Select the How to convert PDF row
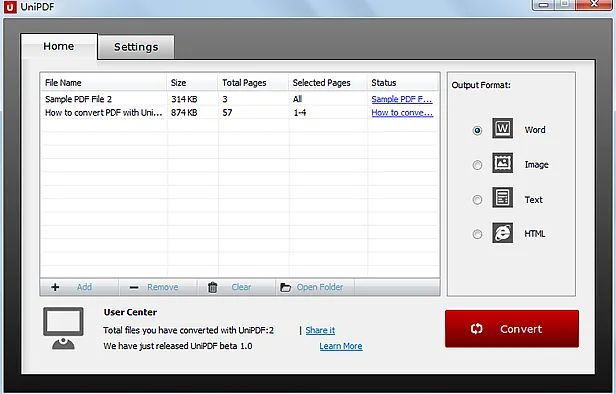Viewport: 616px width, 394px height. point(240,113)
